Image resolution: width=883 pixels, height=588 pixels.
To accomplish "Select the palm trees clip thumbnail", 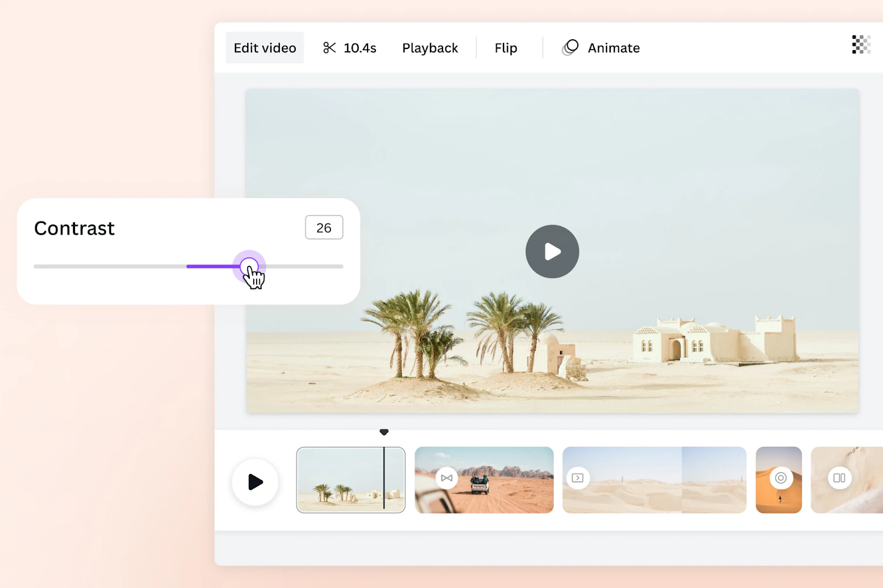I will (x=351, y=480).
